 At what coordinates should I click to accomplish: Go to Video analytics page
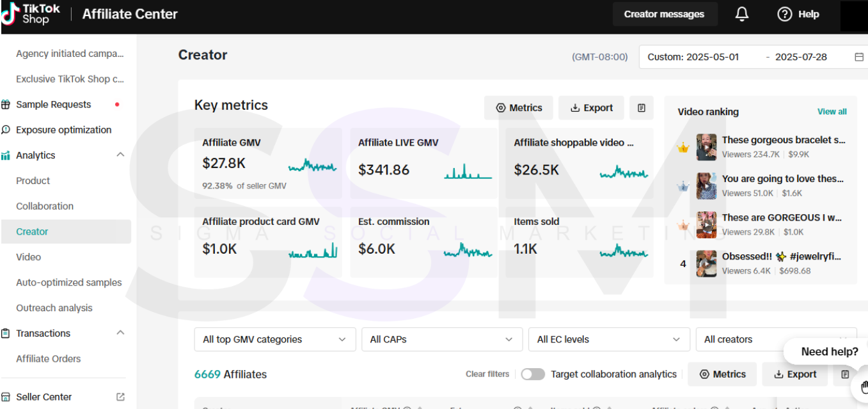(29, 257)
